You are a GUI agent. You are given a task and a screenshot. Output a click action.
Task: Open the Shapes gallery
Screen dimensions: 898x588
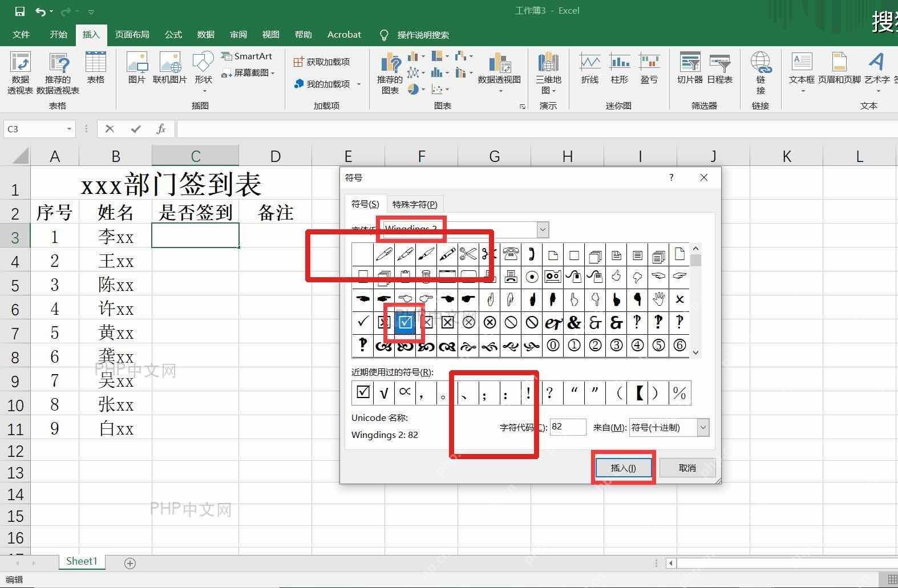point(203,71)
